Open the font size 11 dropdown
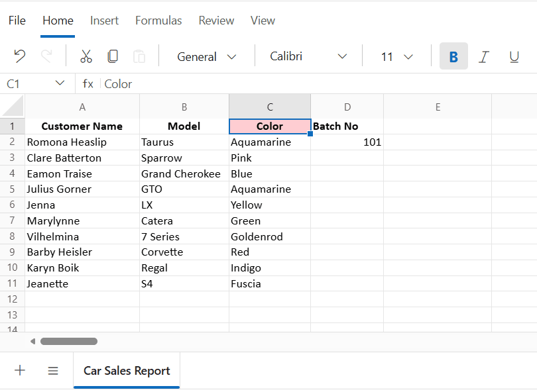The width and height of the screenshot is (537, 392). pyautogui.click(x=396, y=56)
